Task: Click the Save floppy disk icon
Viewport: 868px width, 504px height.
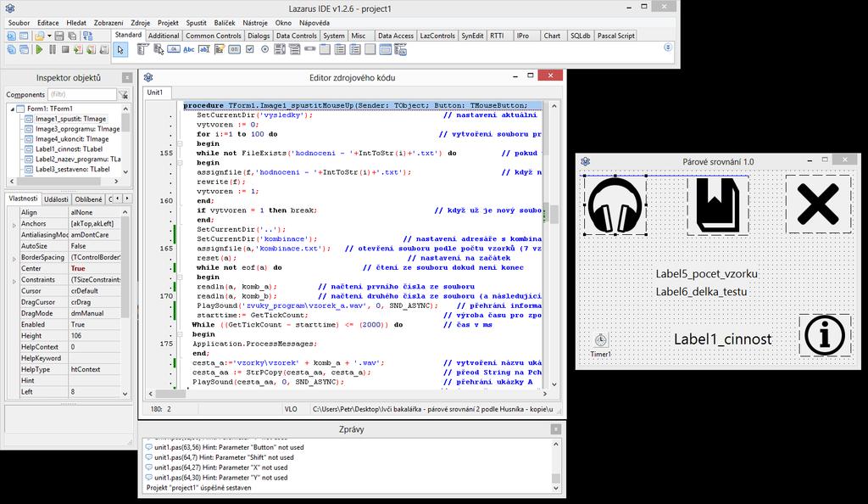Action: click(x=59, y=36)
